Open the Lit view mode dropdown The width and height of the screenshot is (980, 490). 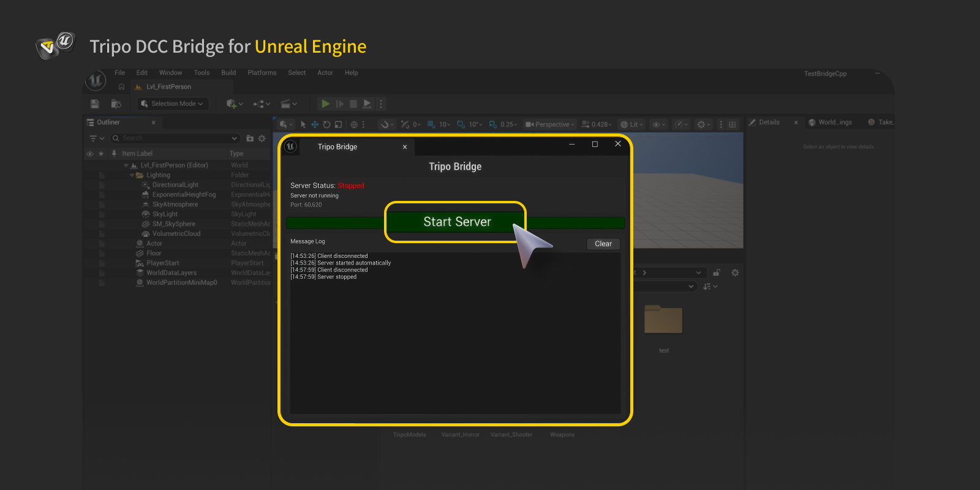click(x=631, y=124)
